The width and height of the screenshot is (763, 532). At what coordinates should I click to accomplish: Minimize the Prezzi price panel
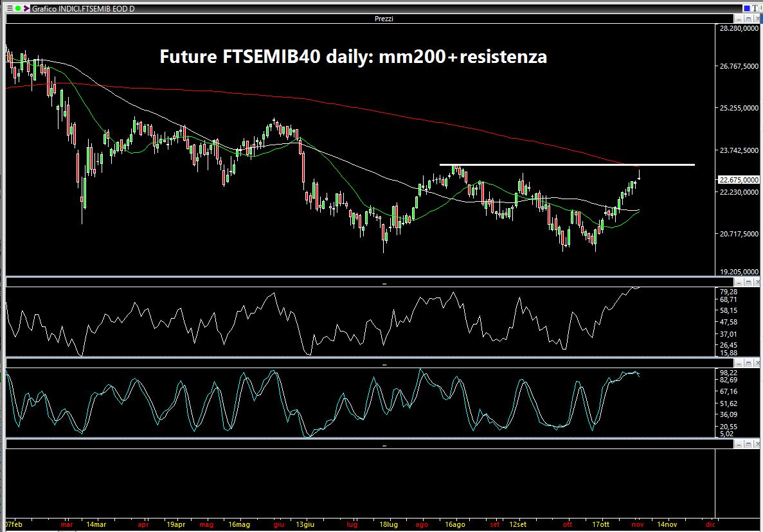739,19
